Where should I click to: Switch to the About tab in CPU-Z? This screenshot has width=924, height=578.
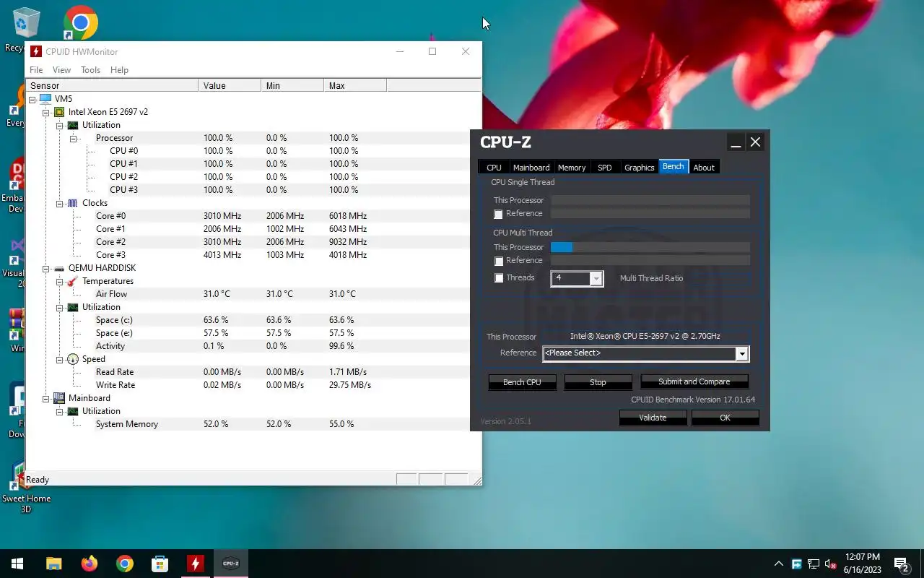point(704,167)
